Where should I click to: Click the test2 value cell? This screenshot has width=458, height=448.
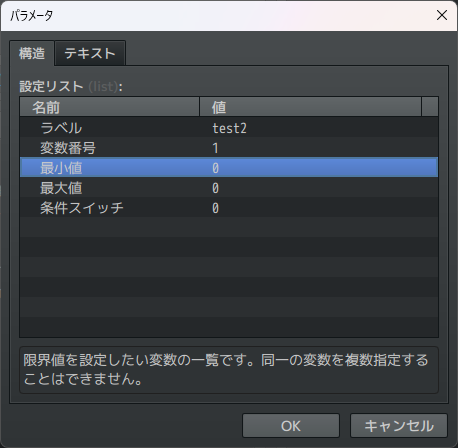click(x=230, y=128)
